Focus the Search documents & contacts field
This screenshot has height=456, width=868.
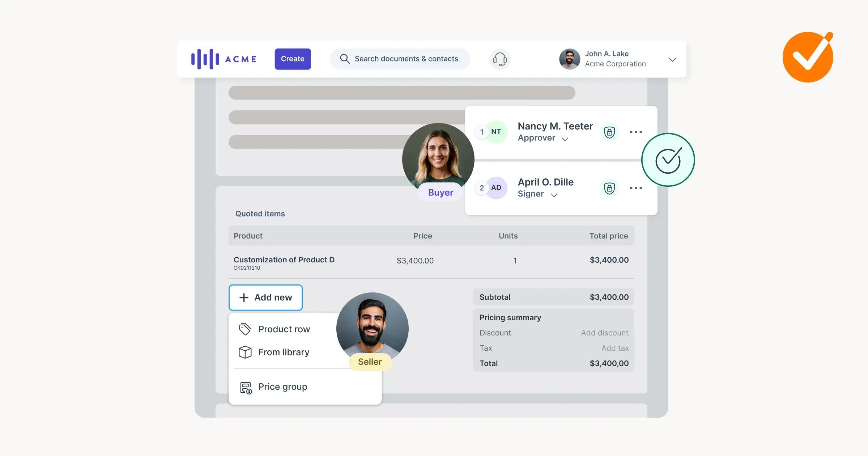click(x=400, y=59)
